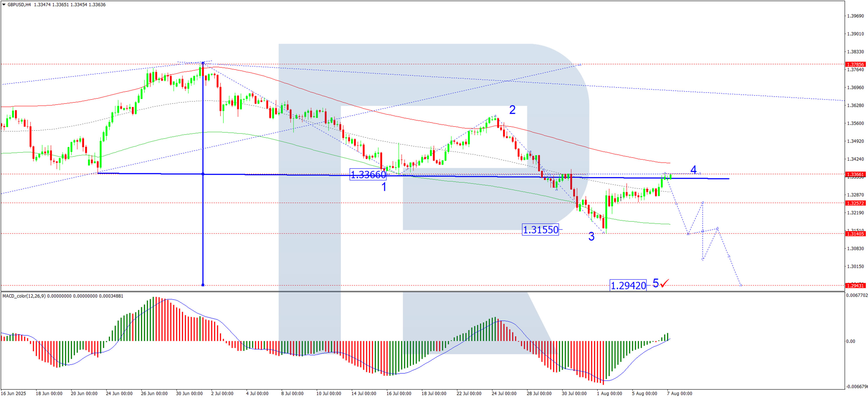This screenshot has height=398, width=868.
Task: Click the red 1.29431 price axis tag
Action: pos(855,286)
